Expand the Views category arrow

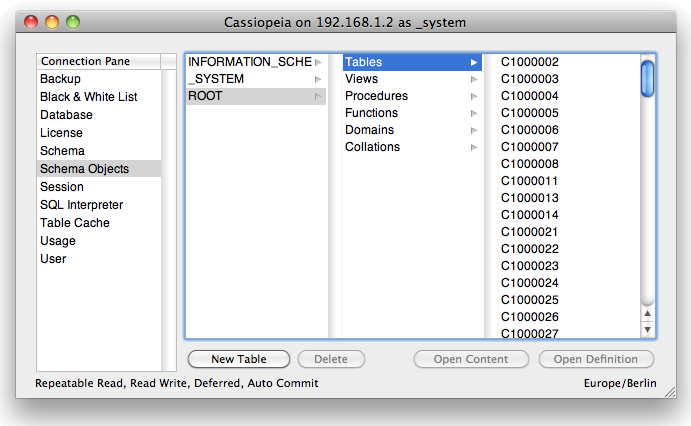[475, 80]
